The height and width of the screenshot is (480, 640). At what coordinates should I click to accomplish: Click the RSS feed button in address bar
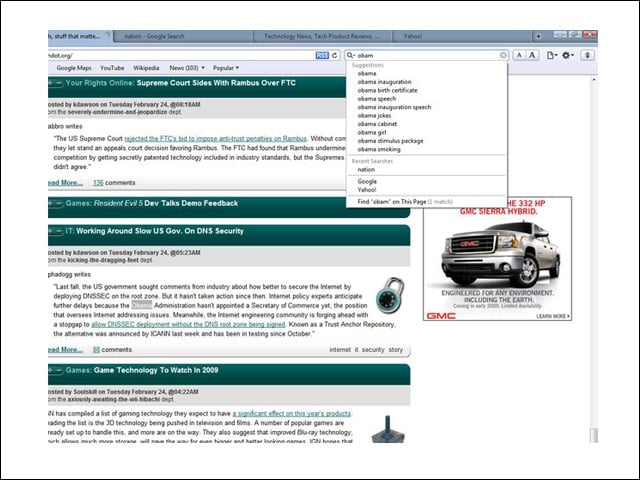pos(322,56)
